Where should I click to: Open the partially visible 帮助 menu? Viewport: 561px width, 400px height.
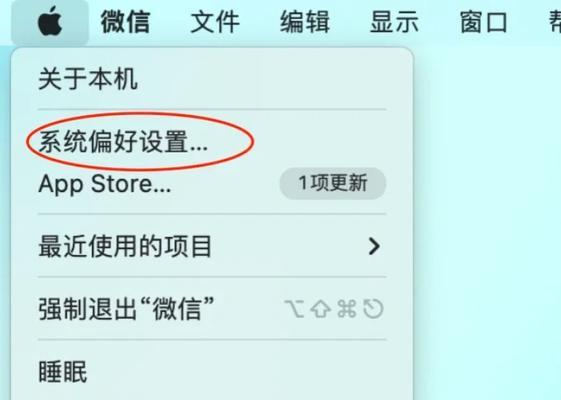click(x=555, y=22)
